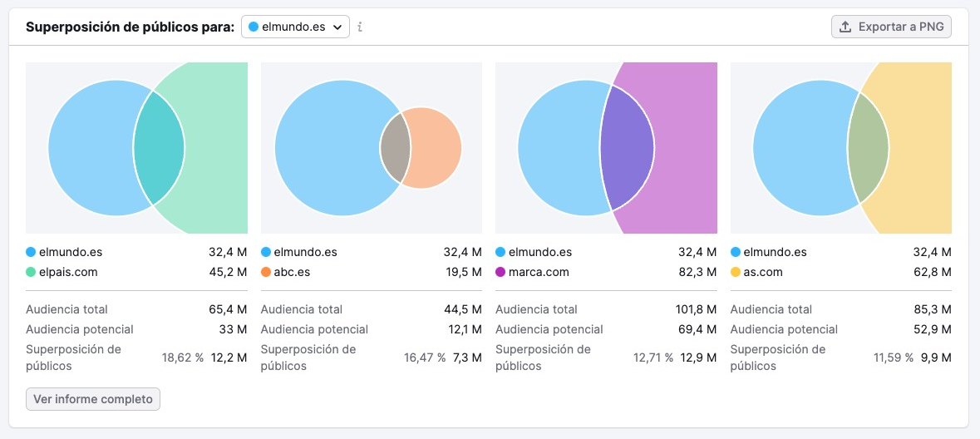This screenshot has height=439, width=980.
Task: Click the 101,8 M total audience value
Action: click(x=696, y=309)
